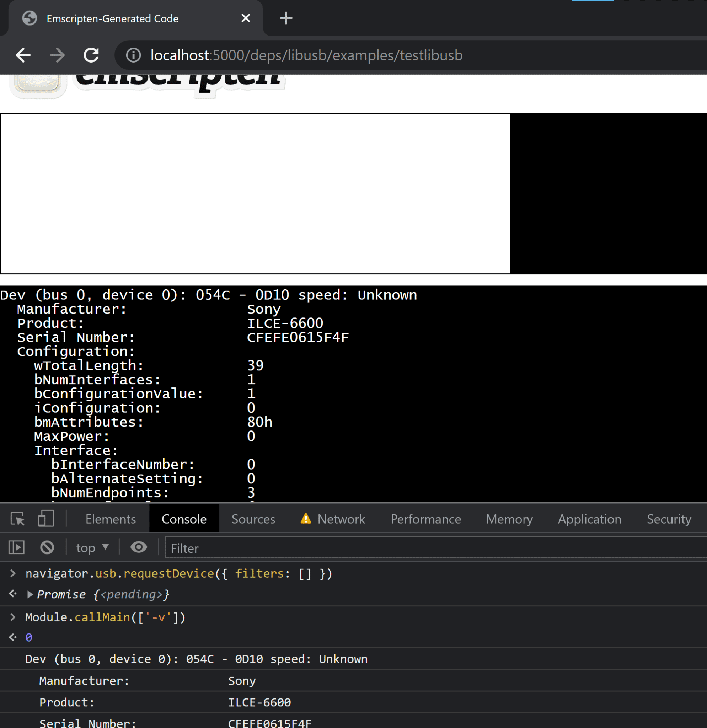Click the Console tab in DevTools
This screenshot has width=707, height=728.
click(x=184, y=519)
